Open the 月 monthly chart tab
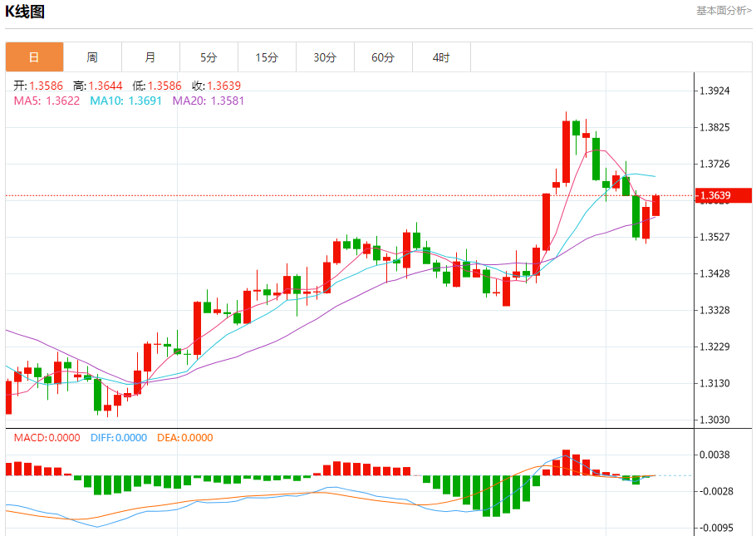 150,57
